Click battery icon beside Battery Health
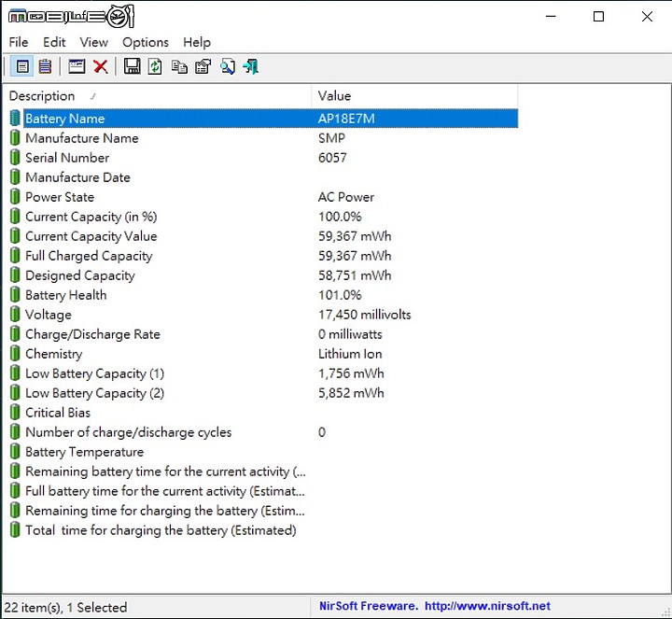Viewport: 672px width, 619px height. pos(15,295)
